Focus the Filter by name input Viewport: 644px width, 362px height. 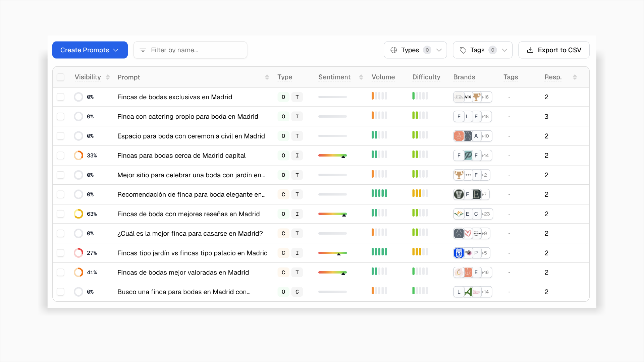pyautogui.click(x=195, y=50)
